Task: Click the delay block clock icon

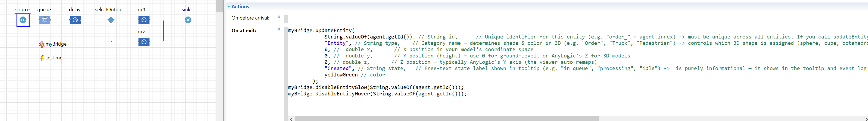Action: coord(75,20)
